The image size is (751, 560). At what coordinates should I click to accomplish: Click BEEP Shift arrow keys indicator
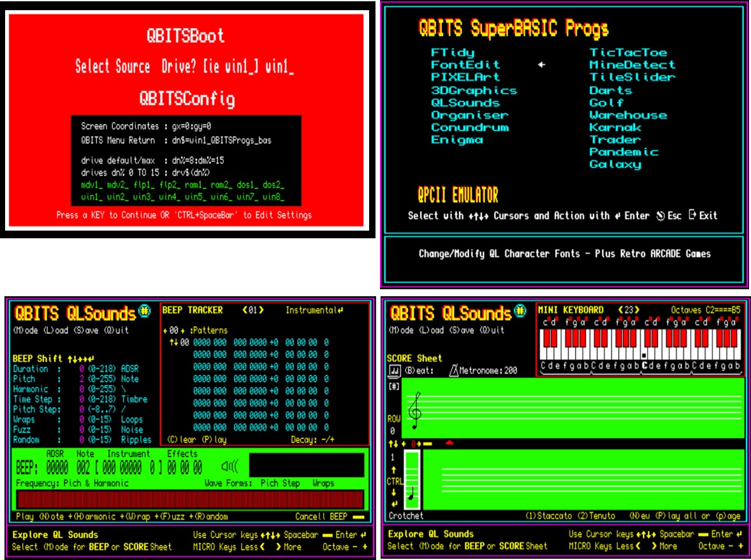coord(80,359)
